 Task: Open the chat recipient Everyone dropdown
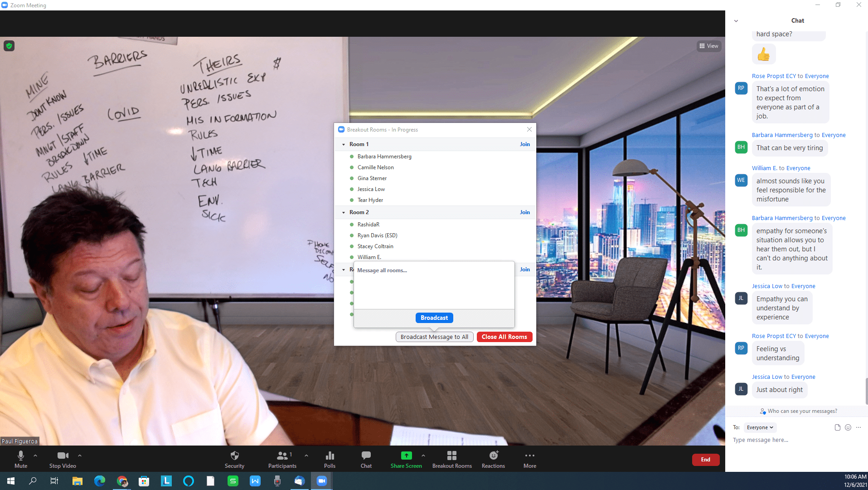point(760,427)
